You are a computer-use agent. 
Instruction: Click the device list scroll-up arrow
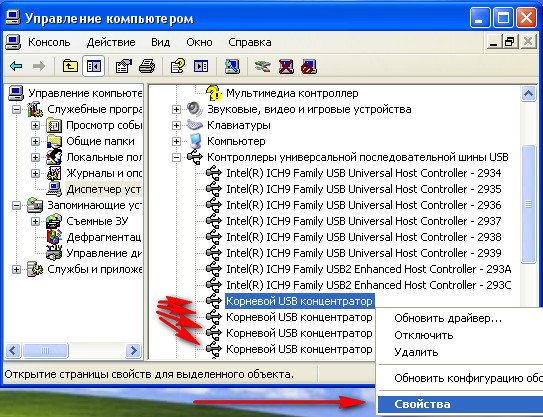[528, 93]
